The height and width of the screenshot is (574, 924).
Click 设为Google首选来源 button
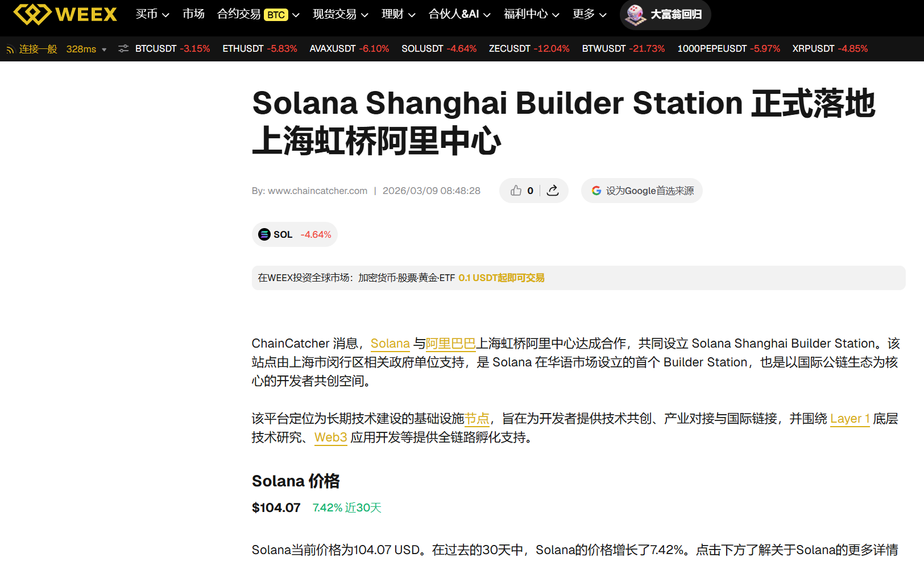click(x=642, y=191)
